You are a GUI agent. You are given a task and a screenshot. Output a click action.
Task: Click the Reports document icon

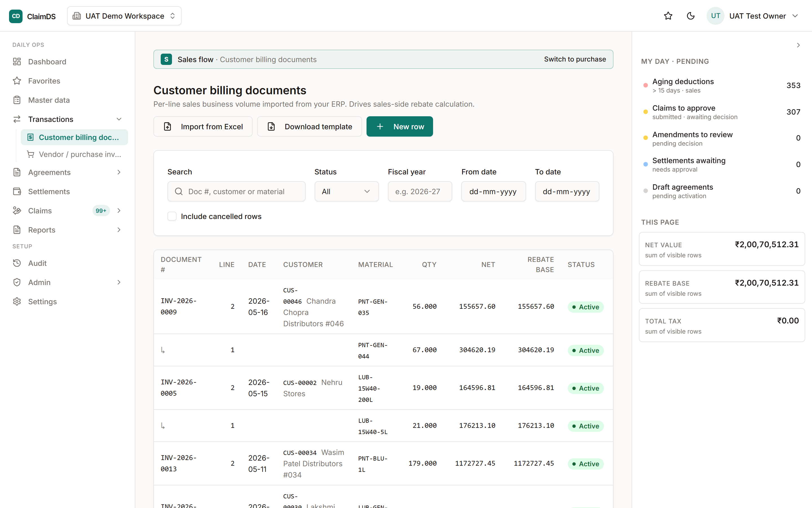coord(17,230)
